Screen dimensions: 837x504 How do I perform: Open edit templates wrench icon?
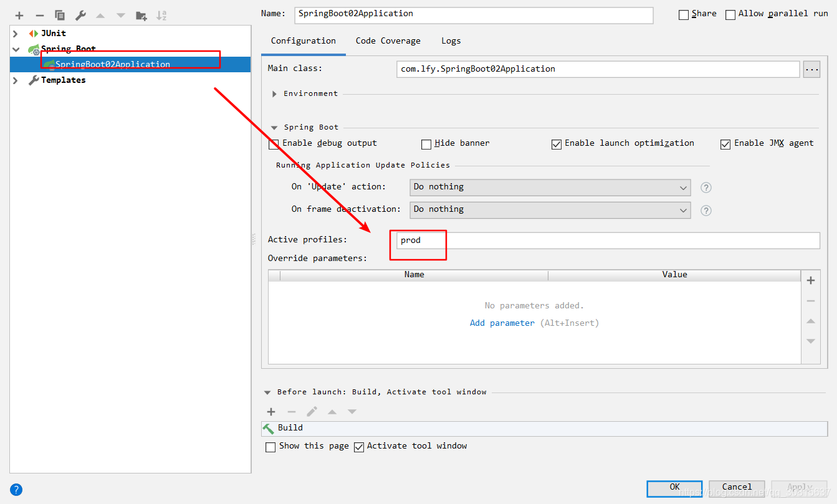pos(80,15)
